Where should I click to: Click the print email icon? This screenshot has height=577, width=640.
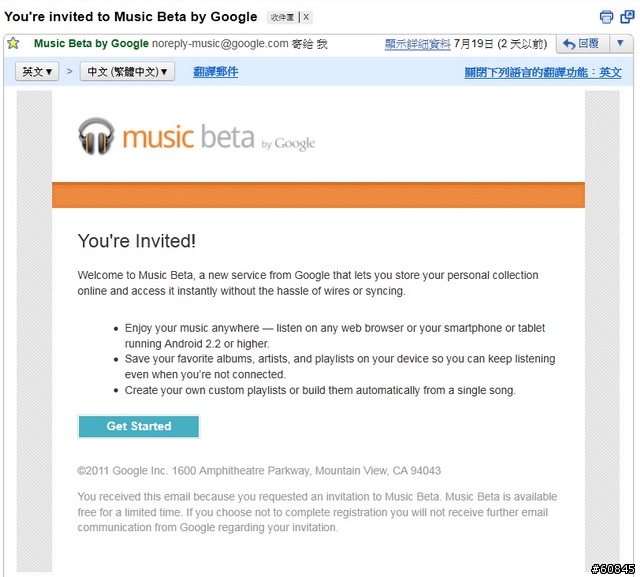click(x=606, y=17)
